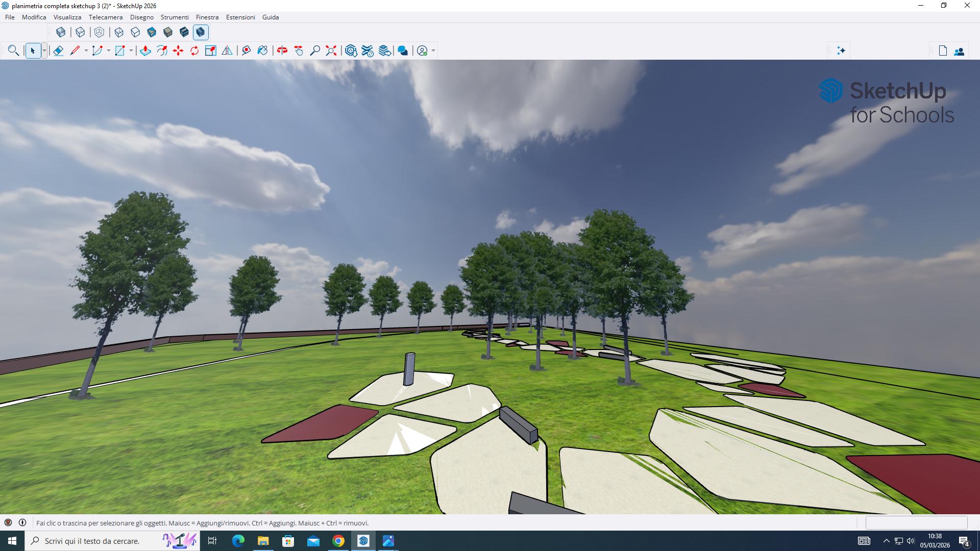The image size is (980, 551).
Task: Select the Tape Measure tool
Action: pos(247,51)
